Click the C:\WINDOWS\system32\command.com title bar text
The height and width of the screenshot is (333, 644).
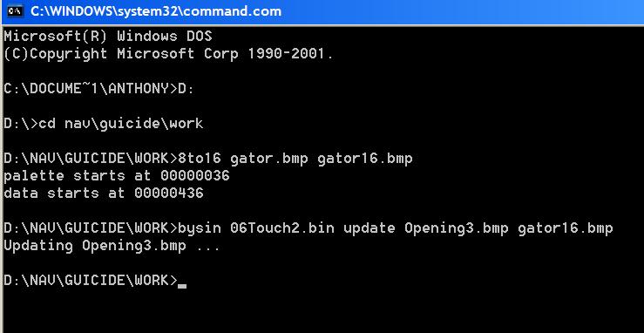[156, 11]
